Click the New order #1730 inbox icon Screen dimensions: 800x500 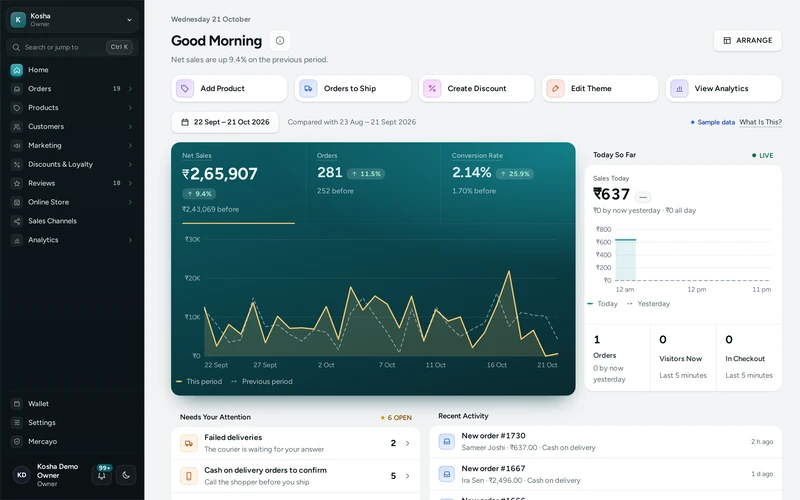(x=446, y=441)
